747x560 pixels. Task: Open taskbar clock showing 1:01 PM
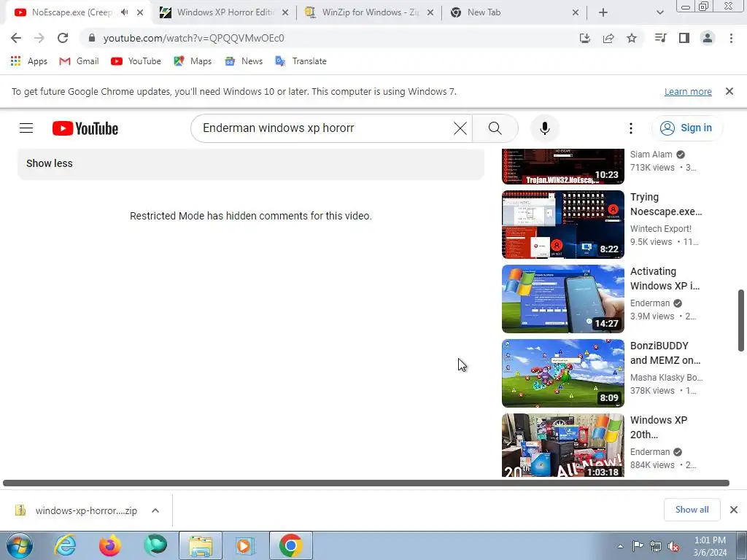(x=710, y=546)
